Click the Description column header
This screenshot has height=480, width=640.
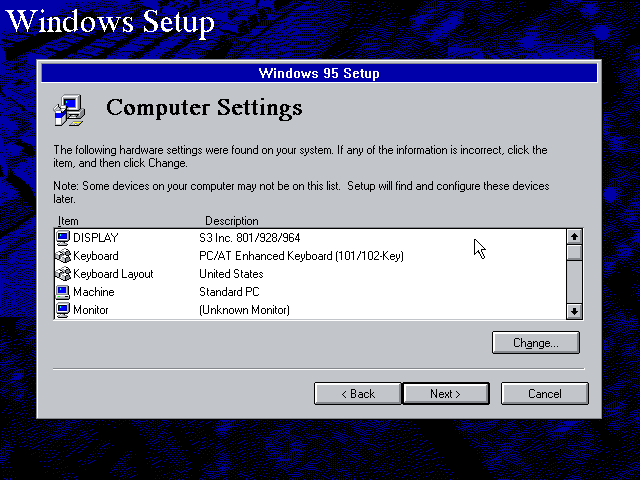click(231, 221)
